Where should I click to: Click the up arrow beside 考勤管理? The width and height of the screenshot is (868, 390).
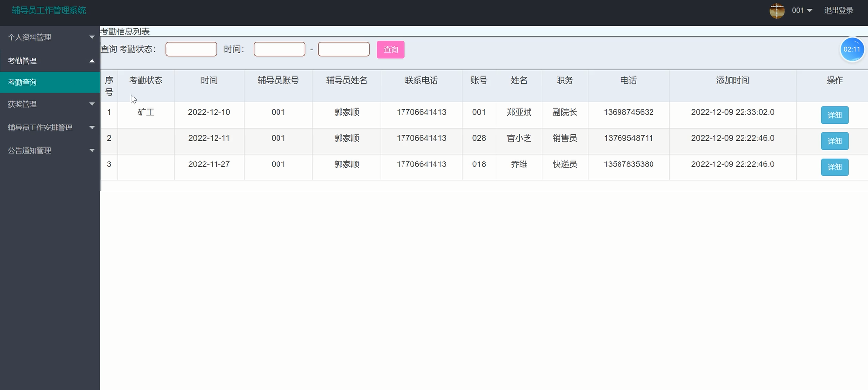[x=92, y=61]
